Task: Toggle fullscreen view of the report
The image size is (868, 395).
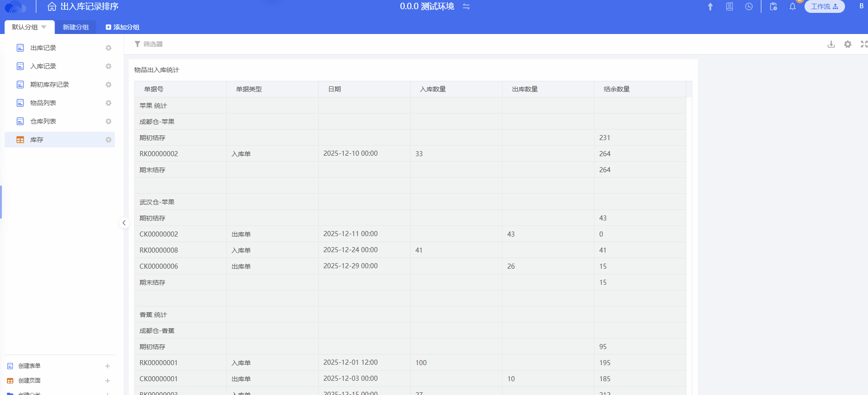Action: pyautogui.click(x=864, y=44)
